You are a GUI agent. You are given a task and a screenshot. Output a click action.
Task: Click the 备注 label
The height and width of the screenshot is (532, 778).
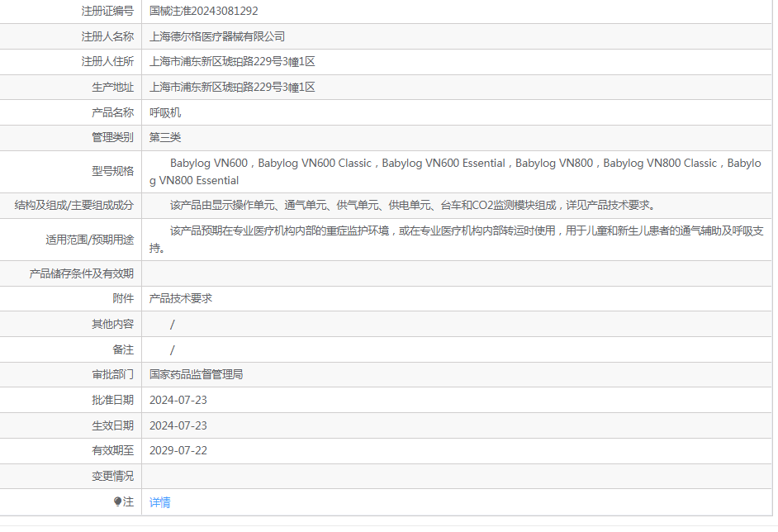point(123,350)
